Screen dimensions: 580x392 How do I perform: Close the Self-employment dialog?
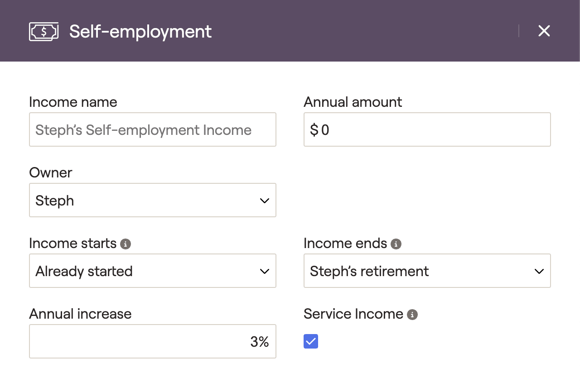[544, 31]
